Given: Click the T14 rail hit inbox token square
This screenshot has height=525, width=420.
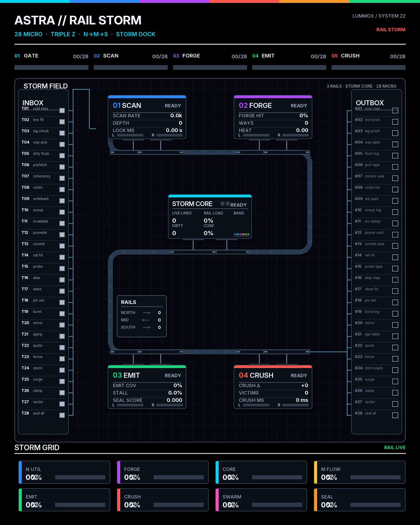Looking at the screenshot, I should click(x=62, y=257).
